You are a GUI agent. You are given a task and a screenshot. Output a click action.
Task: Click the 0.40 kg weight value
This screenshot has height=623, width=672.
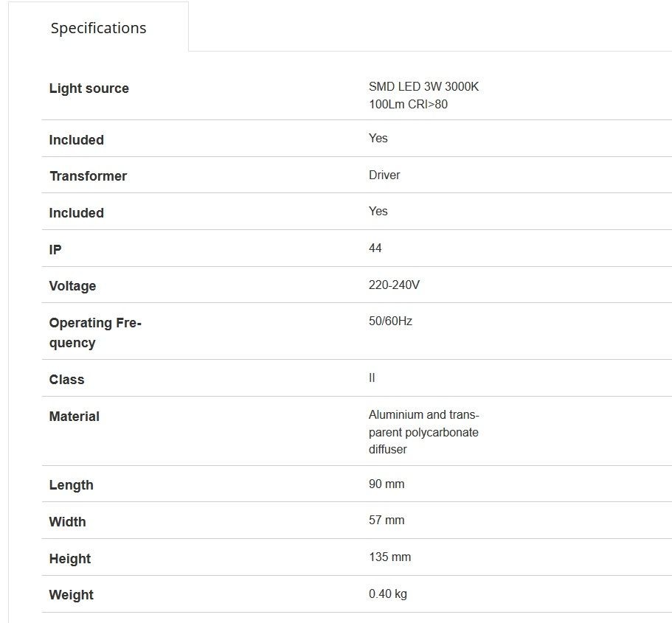pos(388,594)
